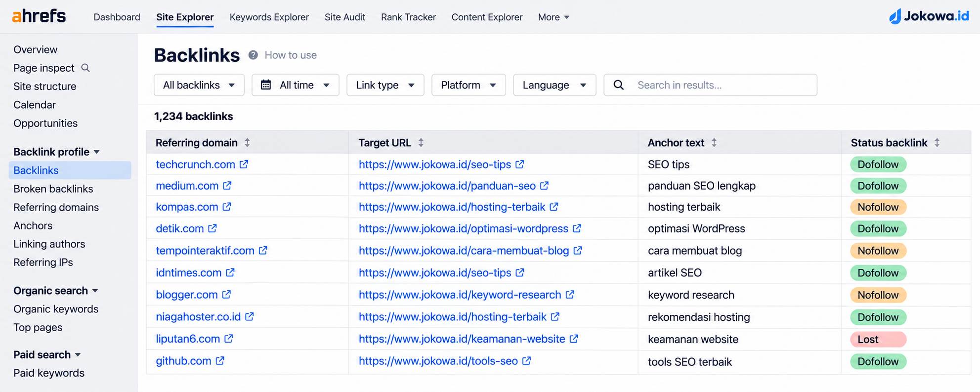Viewport: 980px width, 392px height.
Task: Expand the More menu in top navigation
Action: click(x=554, y=17)
